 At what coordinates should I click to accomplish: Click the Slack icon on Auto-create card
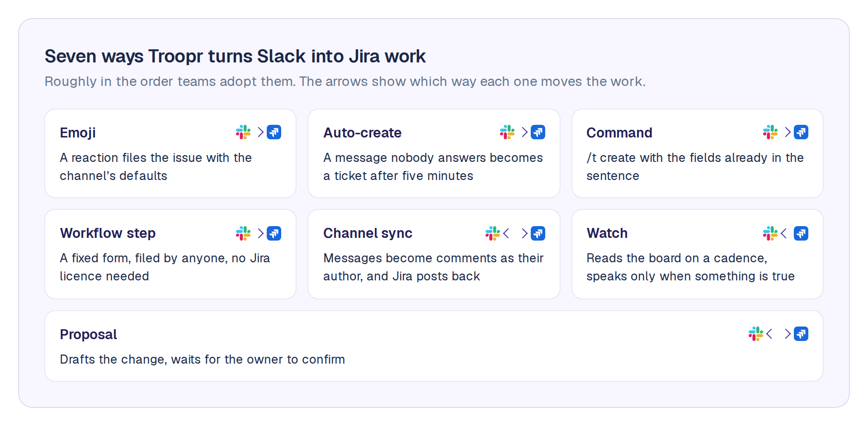click(507, 132)
